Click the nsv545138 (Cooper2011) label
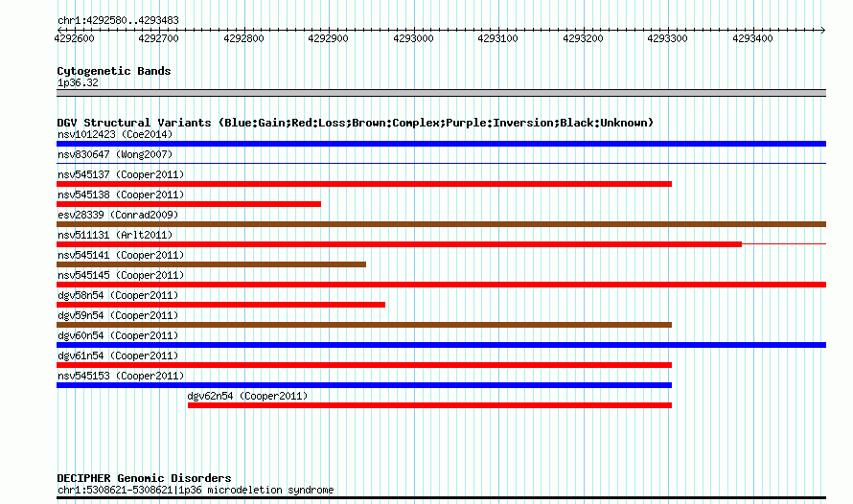The height and width of the screenshot is (504, 853). tap(121, 195)
